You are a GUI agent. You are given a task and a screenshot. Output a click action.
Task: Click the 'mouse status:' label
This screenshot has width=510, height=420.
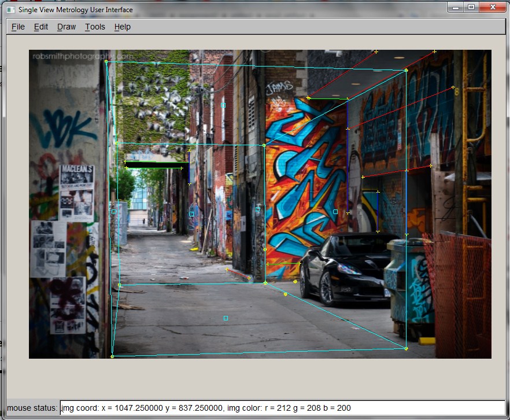click(x=32, y=408)
